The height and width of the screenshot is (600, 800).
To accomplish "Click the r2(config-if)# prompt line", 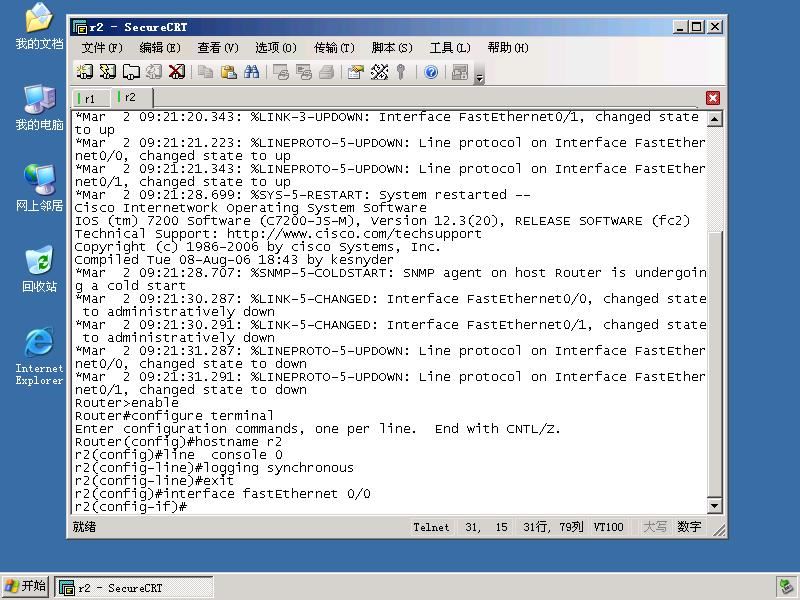I will point(131,507).
